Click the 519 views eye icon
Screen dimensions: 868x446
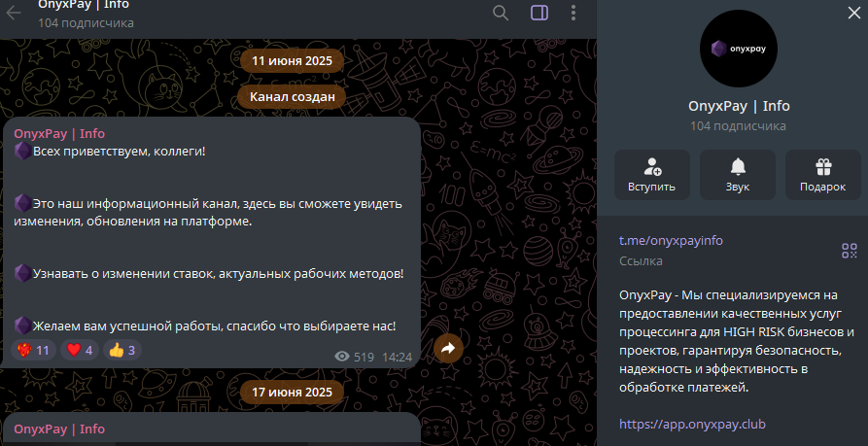coord(342,357)
